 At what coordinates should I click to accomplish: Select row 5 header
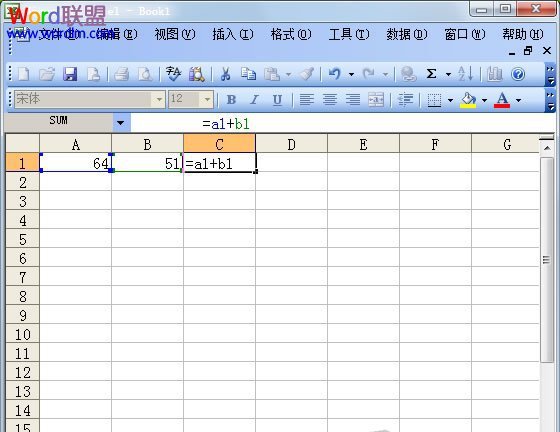22,239
